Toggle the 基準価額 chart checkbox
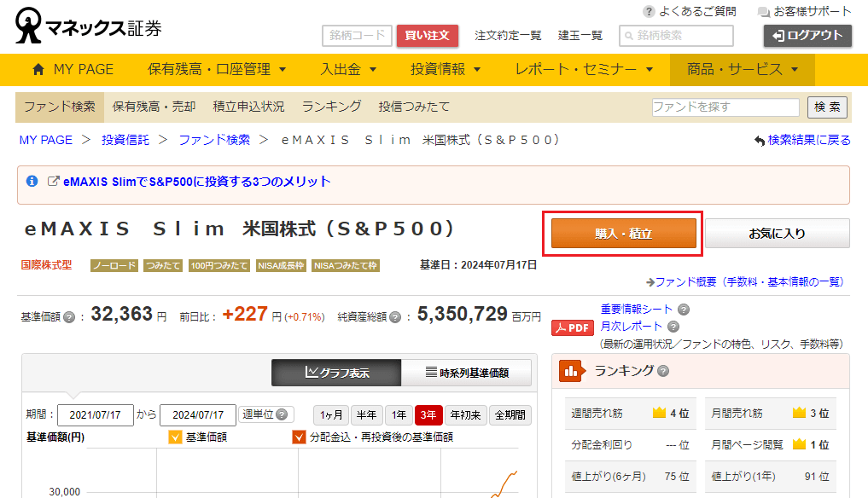The width and height of the screenshot is (868, 498). tap(175, 437)
